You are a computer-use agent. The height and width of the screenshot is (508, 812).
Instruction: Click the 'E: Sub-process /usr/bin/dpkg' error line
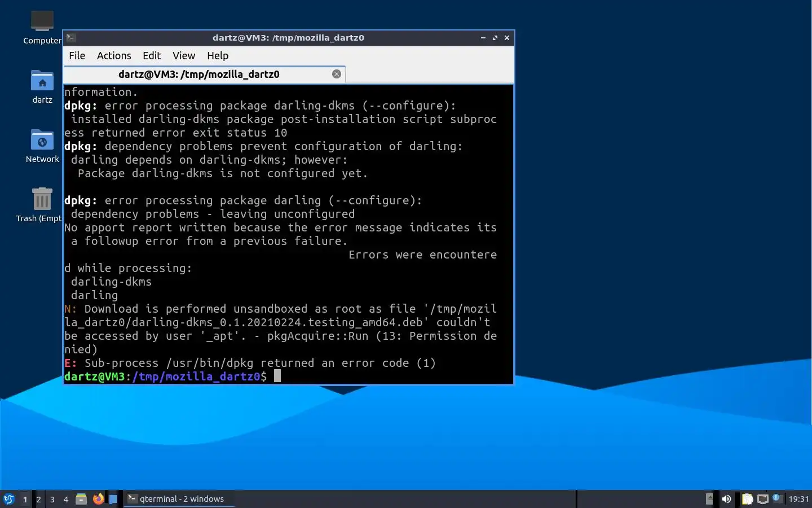pos(250,363)
